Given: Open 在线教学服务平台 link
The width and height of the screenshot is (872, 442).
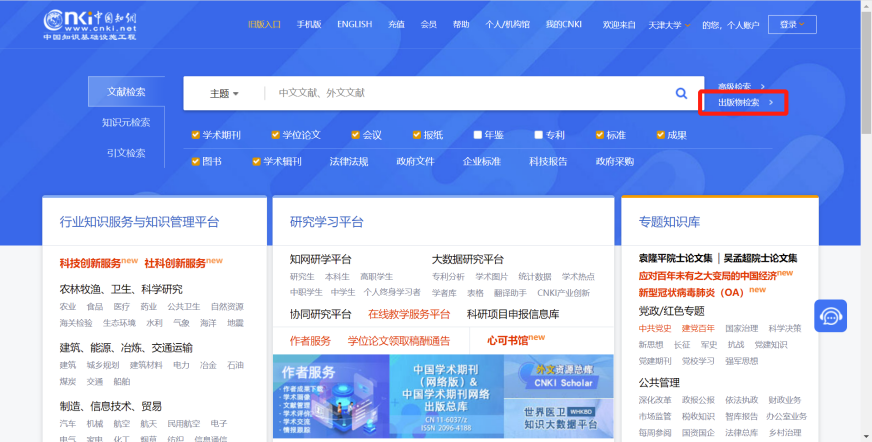Looking at the screenshot, I should coord(409,314).
